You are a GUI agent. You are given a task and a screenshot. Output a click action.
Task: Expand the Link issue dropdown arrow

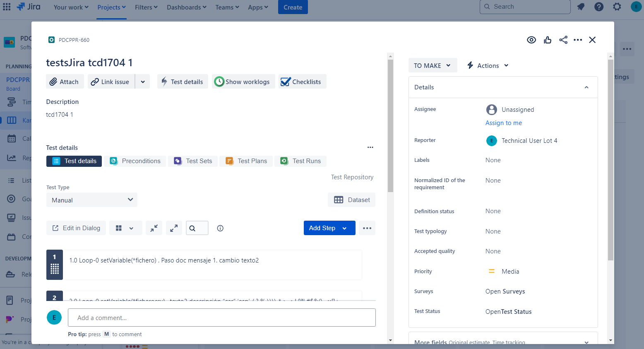tap(143, 82)
